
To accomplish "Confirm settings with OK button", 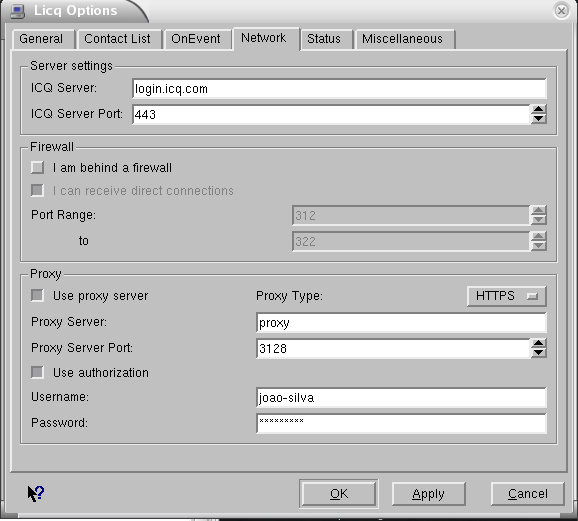I will [339, 494].
